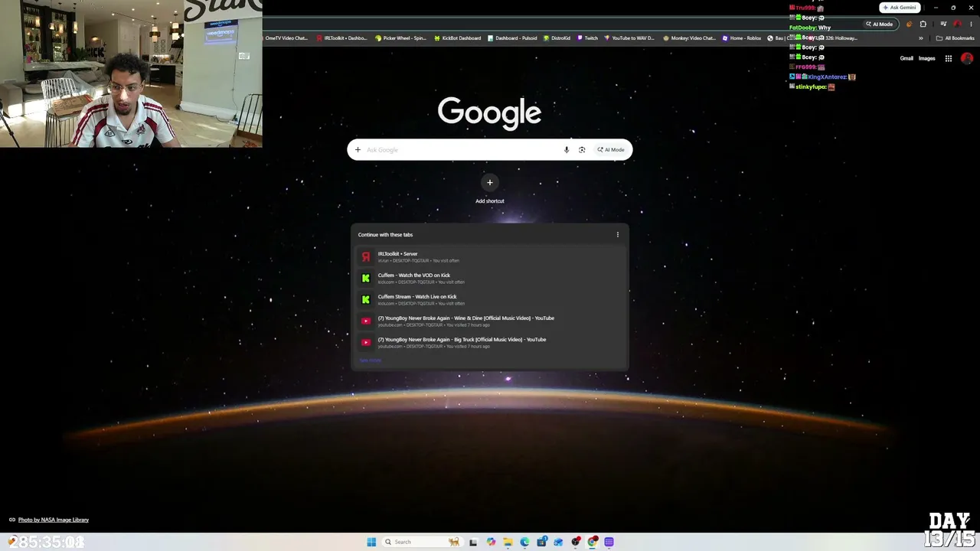Open the Twitch bookmark
Viewport: 980px width, 551px height.
pos(587,38)
